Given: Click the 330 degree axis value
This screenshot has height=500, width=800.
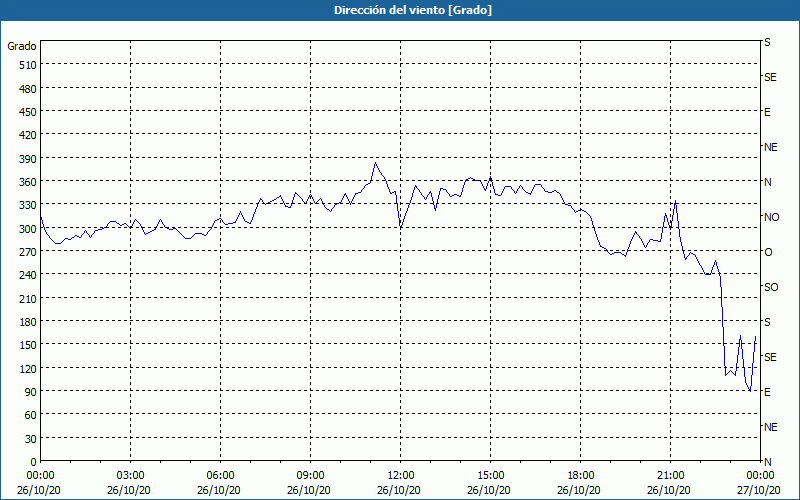Looking at the screenshot, I should click(28, 205).
